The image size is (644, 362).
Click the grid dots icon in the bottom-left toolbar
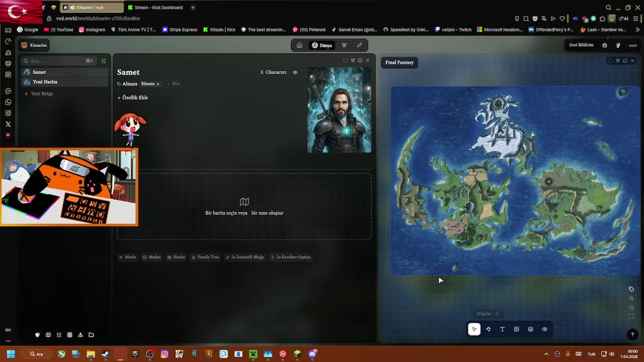coord(59,335)
